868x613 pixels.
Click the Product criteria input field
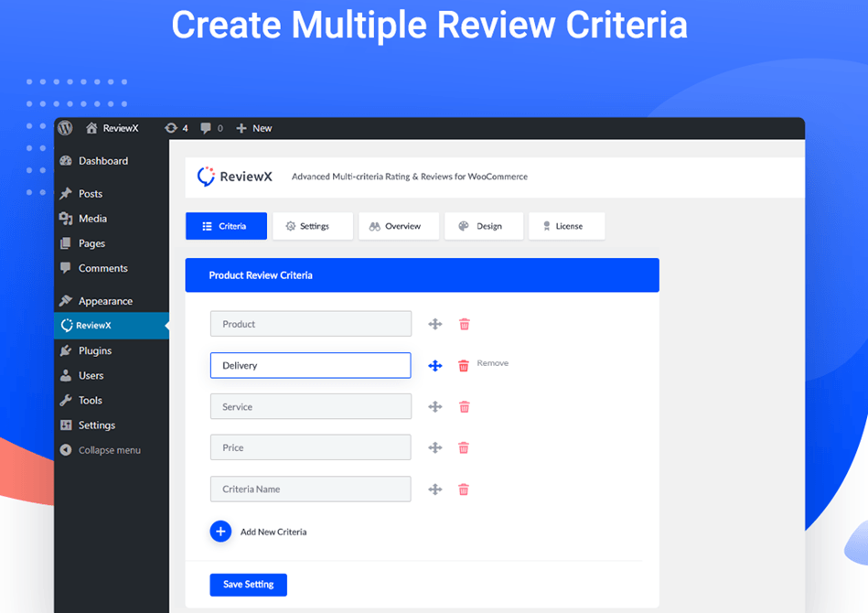[x=311, y=324]
